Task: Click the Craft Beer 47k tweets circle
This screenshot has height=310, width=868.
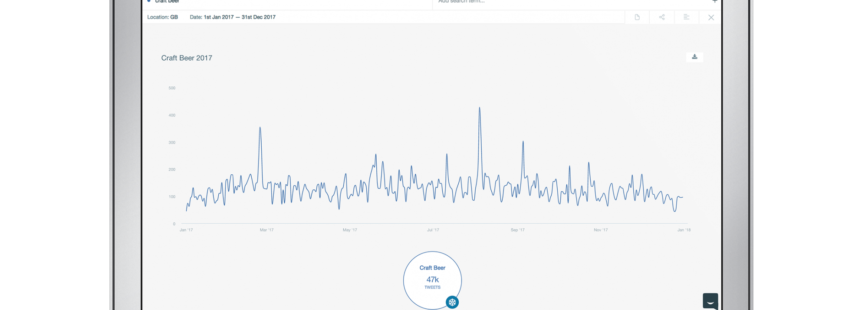Action: (x=432, y=277)
